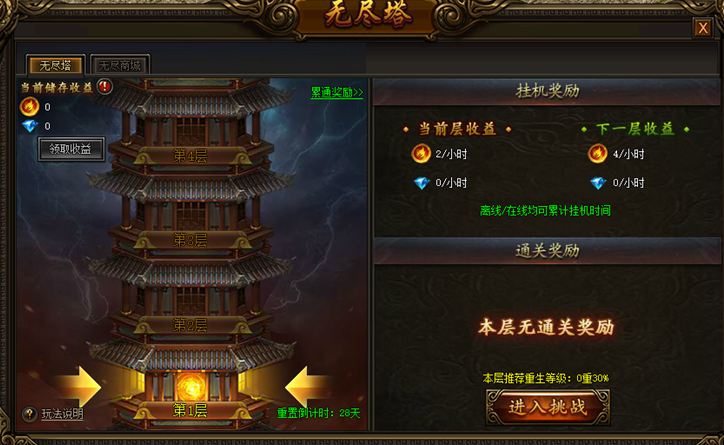Click next floor fire coin reward icon
Viewport: 724px width, 445px height.
click(x=597, y=154)
